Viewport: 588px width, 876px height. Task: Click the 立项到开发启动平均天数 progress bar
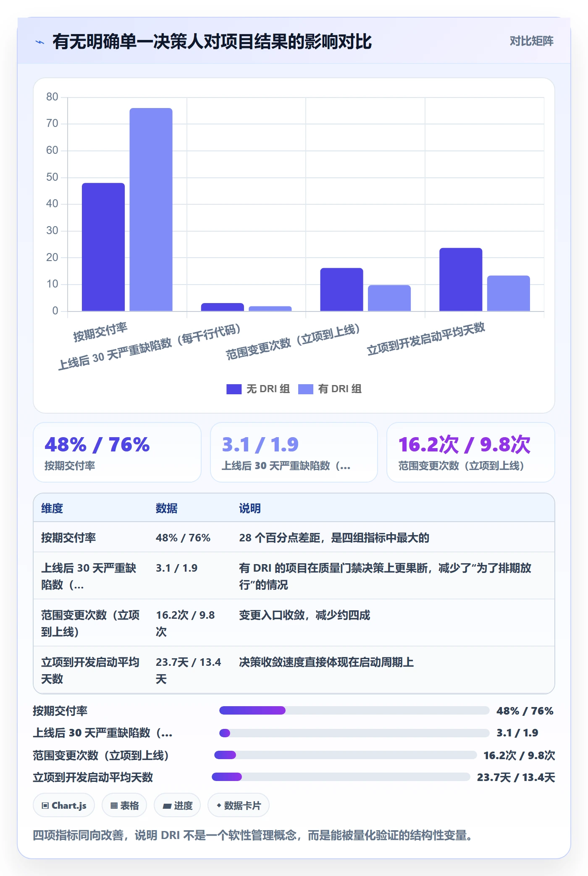341,777
